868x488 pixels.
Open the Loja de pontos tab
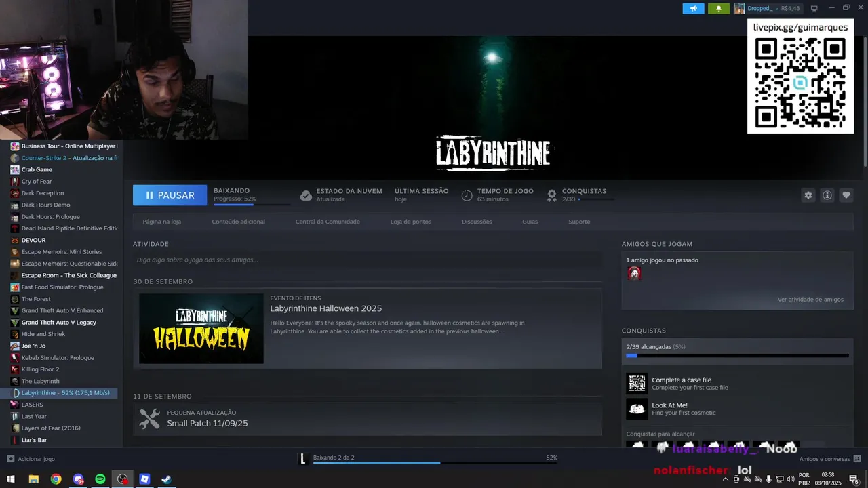click(x=411, y=222)
